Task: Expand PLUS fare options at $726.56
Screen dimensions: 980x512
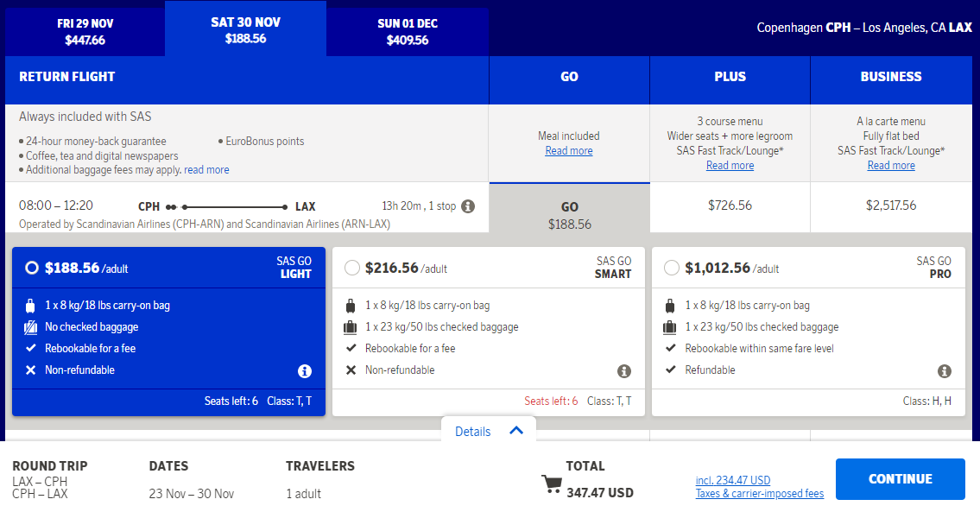Action: point(730,206)
